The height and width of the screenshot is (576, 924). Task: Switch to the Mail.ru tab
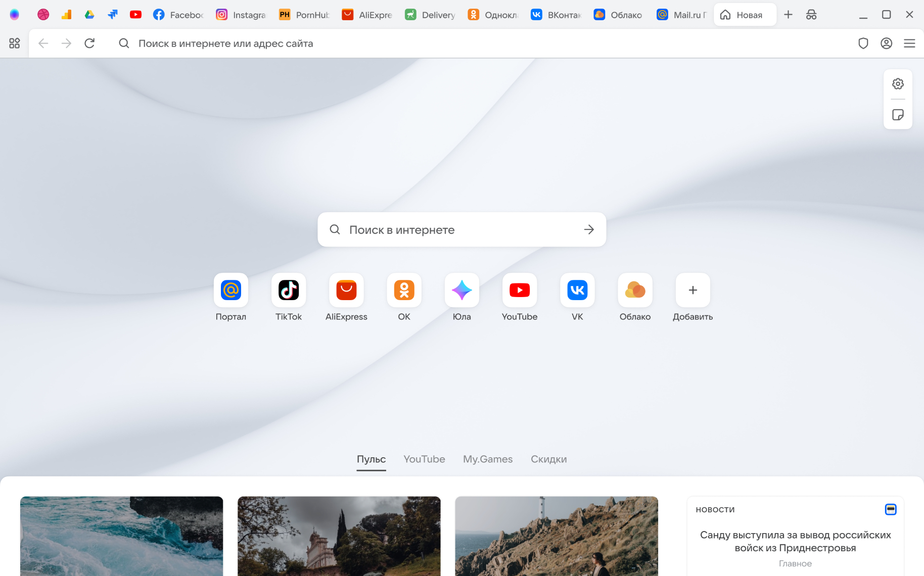pyautogui.click(x=682, y=15)
